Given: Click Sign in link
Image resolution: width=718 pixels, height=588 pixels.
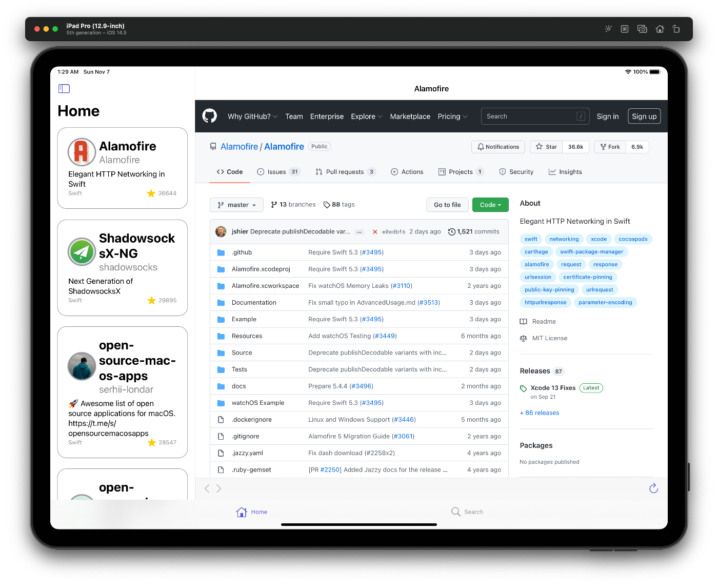Looking at the screenshot, I should tap(607, 116).
